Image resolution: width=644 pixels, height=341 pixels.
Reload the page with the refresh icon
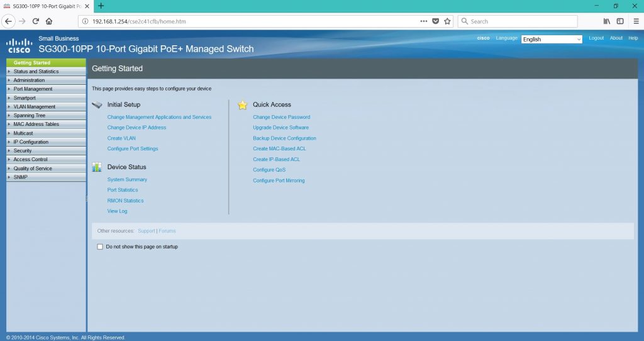coord(36,21)
